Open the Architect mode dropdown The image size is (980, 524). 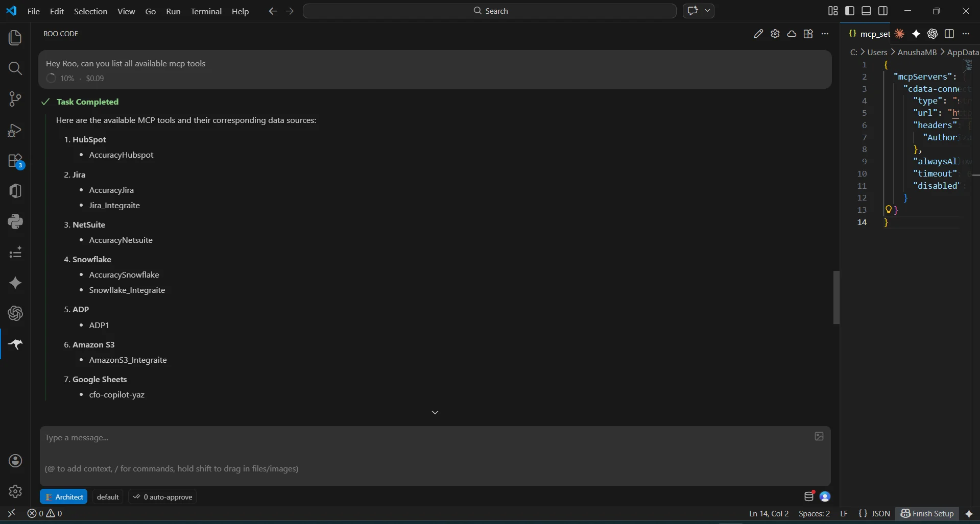pyautogui.click(x=64, y=497)
